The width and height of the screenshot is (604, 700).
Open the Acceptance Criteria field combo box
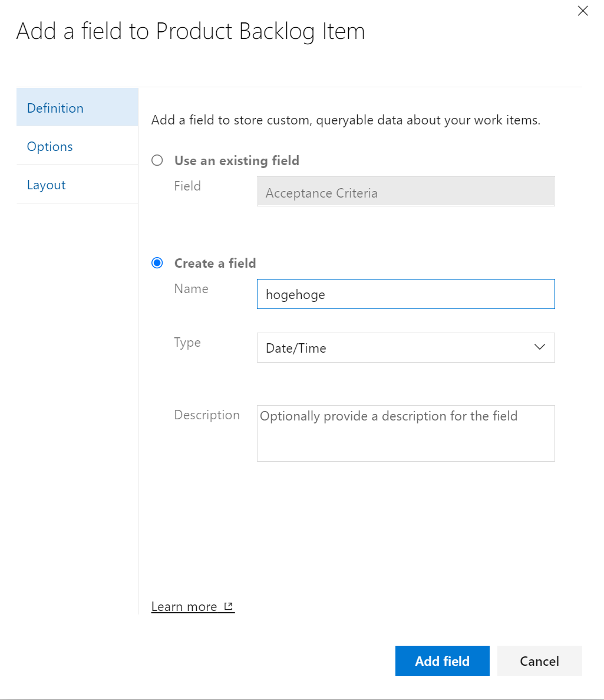[x=405, y=193]
